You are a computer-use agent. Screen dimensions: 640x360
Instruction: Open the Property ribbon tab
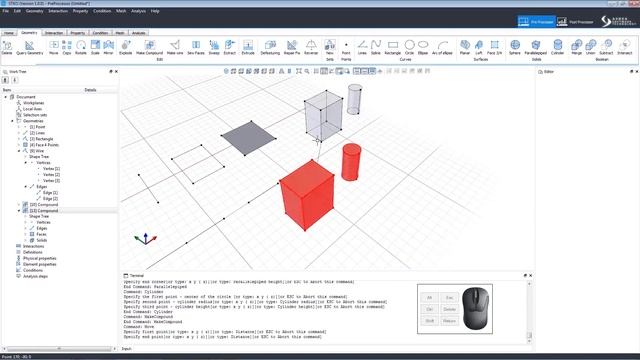78,33
